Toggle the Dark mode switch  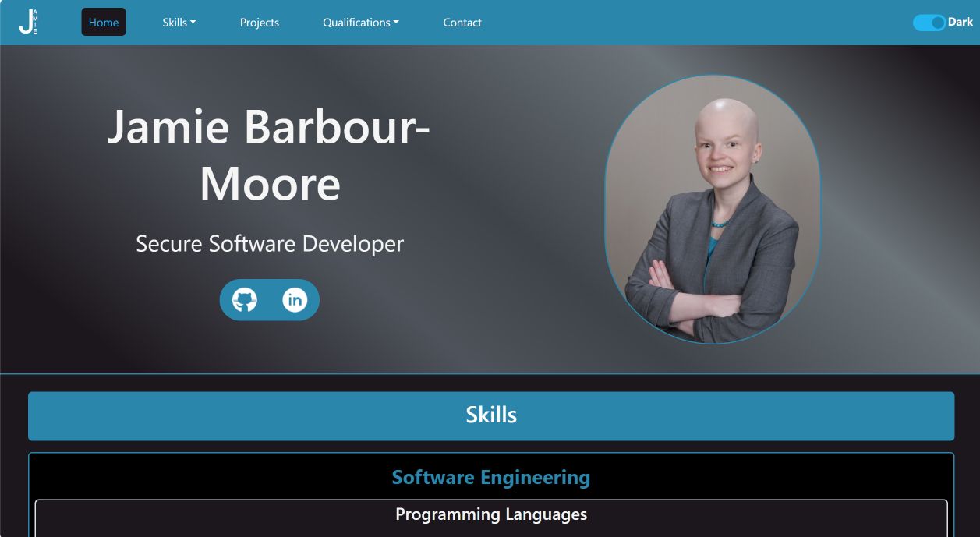pos(929,23)
